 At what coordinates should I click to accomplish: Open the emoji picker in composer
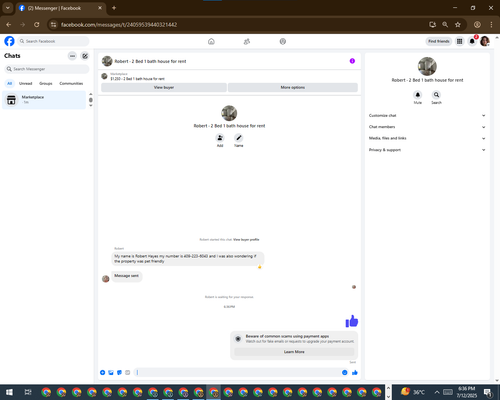click(345, 372)
